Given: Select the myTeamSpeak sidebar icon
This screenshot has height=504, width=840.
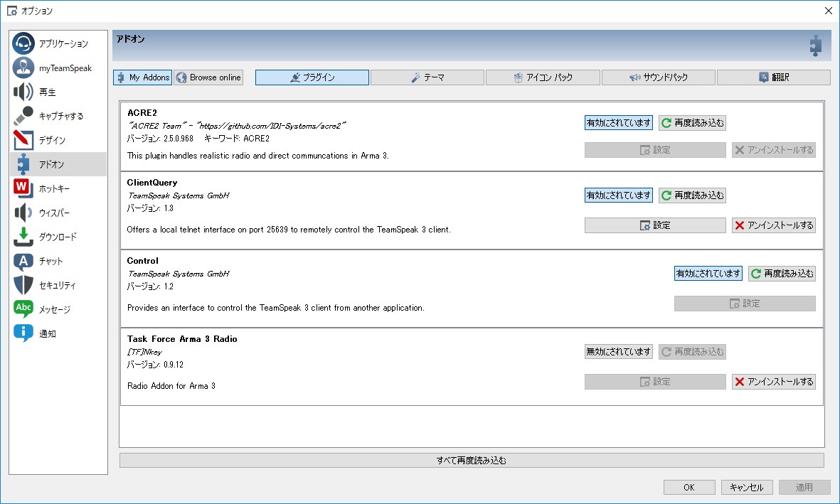Looking at the screenshot, I should point(23,68).
